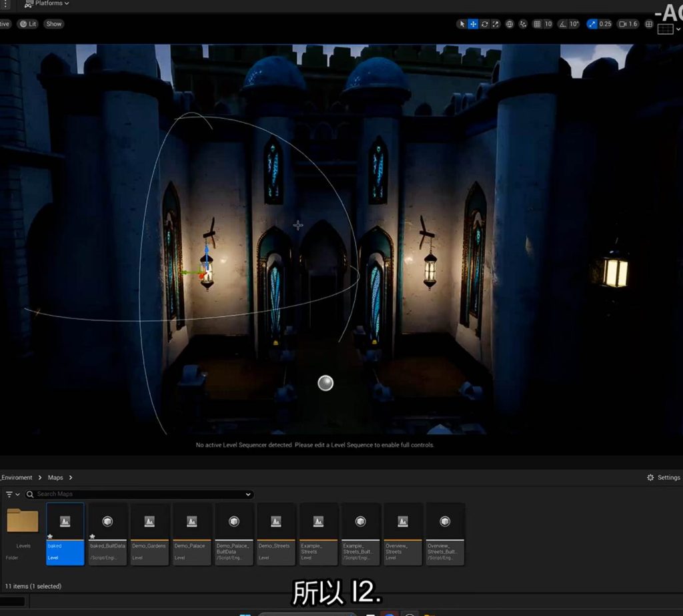
Task: Open the Lit view mode menu
Action: coord(28,24)
